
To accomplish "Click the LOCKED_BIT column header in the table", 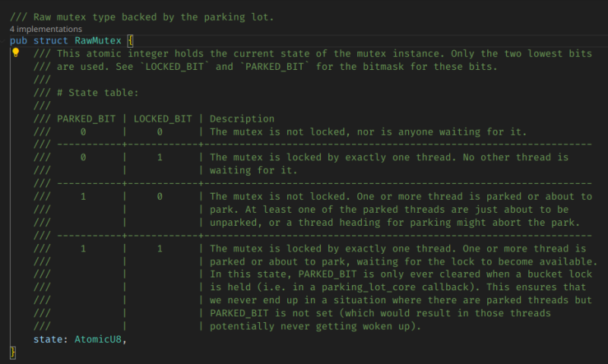I will click(163, 119).
